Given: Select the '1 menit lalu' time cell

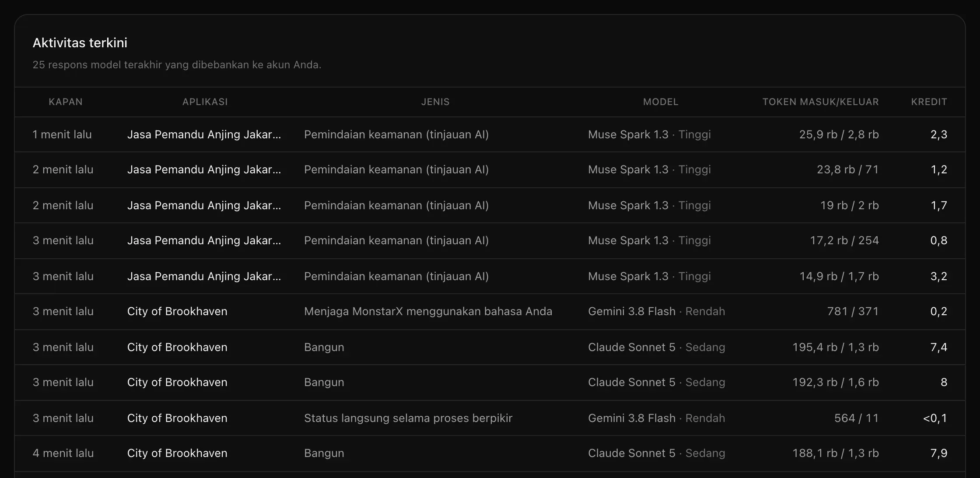Looking at the screenshot, I should point(62,134).
